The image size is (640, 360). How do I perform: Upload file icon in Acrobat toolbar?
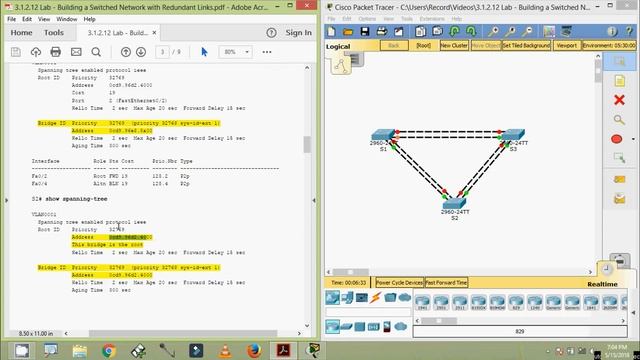pos(36,52)
